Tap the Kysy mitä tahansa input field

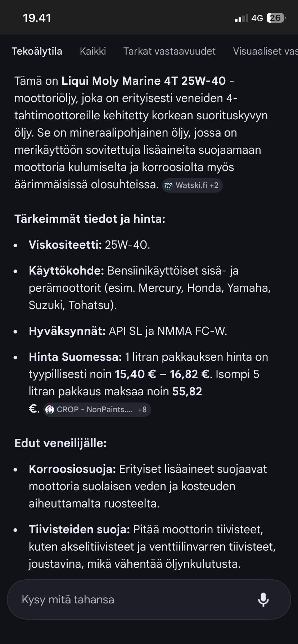coord(108,599)
